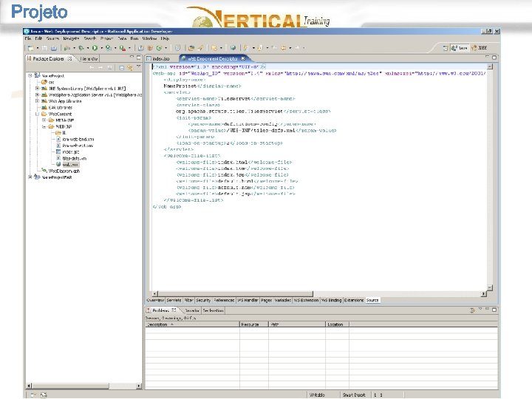Viewport: 532px width, 399px height.
Task: Expand the JRE System Library node
Action: tap(37, 88)
